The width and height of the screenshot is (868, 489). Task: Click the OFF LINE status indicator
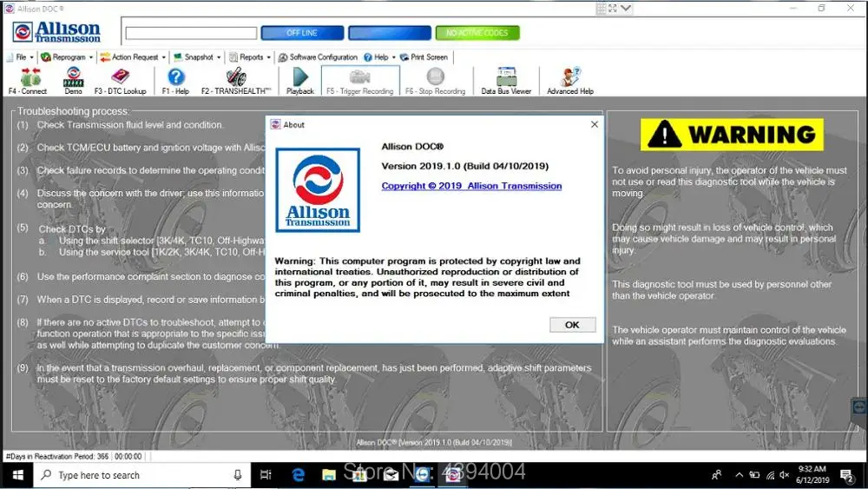(x=302, y=33)
